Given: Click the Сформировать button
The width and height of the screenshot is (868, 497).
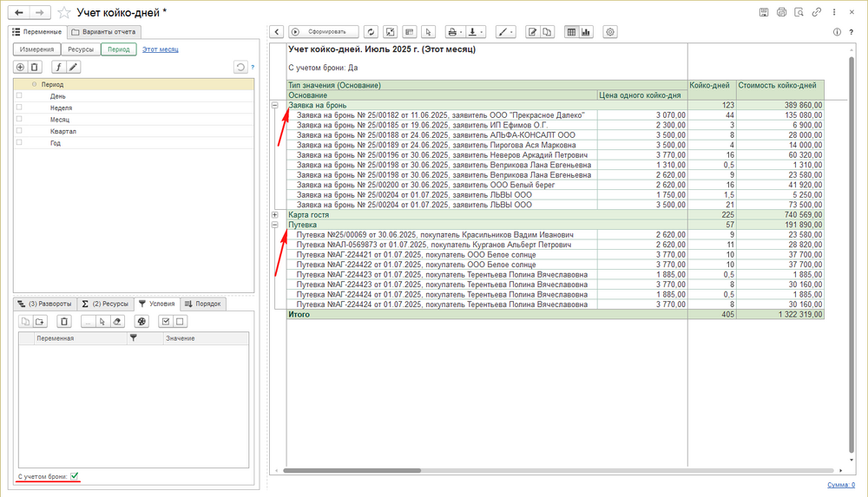Looking at the screenshot, I should pyautogui.click(x=323, y=32).
